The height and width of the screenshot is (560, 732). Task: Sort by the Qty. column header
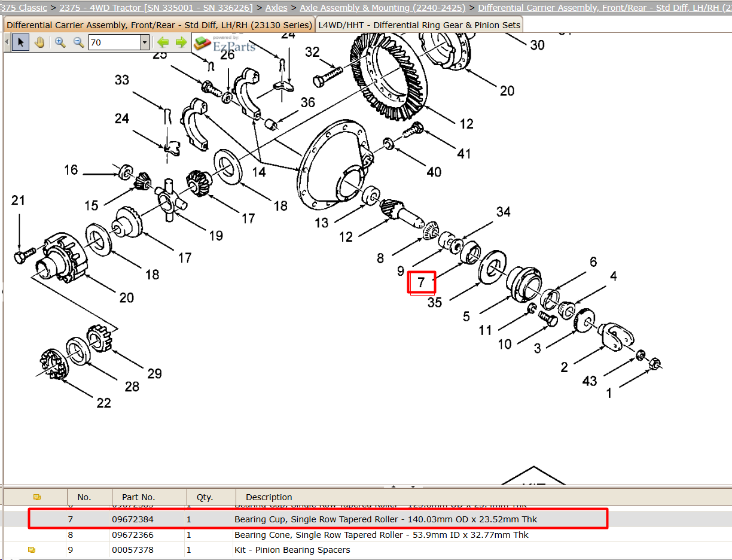coord(205,497)
